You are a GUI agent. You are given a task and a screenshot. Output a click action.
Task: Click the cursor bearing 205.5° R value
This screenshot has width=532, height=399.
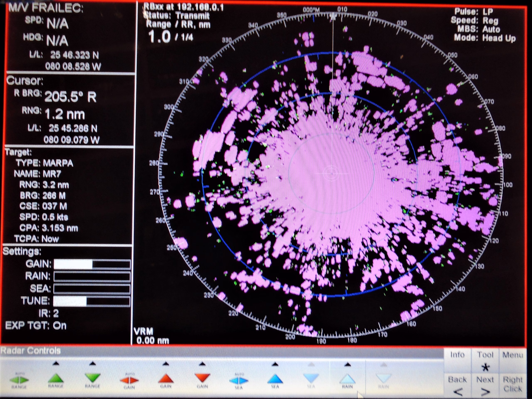(x=70, y=97)
